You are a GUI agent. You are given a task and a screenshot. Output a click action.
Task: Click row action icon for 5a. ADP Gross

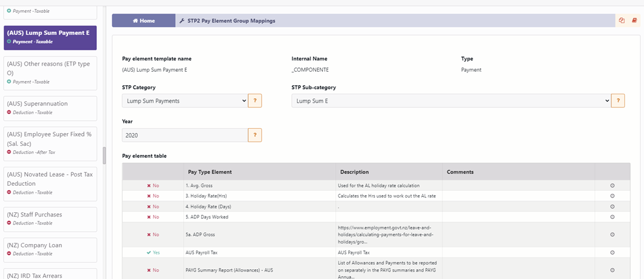pyautogui.click(x=612, y=235)
